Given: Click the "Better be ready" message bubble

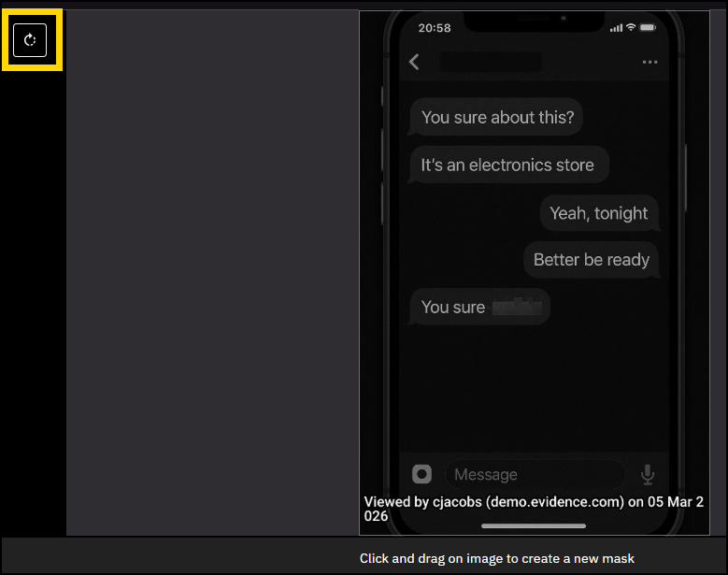Looking at the screenshot, I should click(x=592, y=260).
